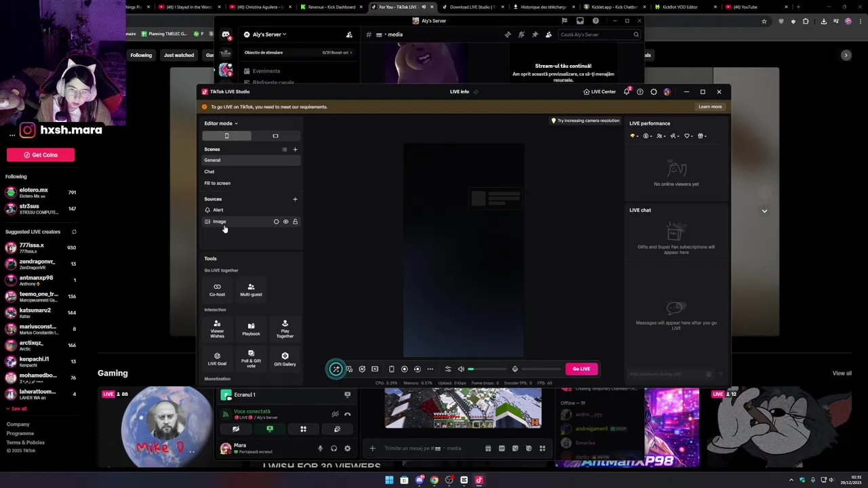
Task: Toggle Discord headphone deafen
Action: pyautogui.click(x=334, y=448)
